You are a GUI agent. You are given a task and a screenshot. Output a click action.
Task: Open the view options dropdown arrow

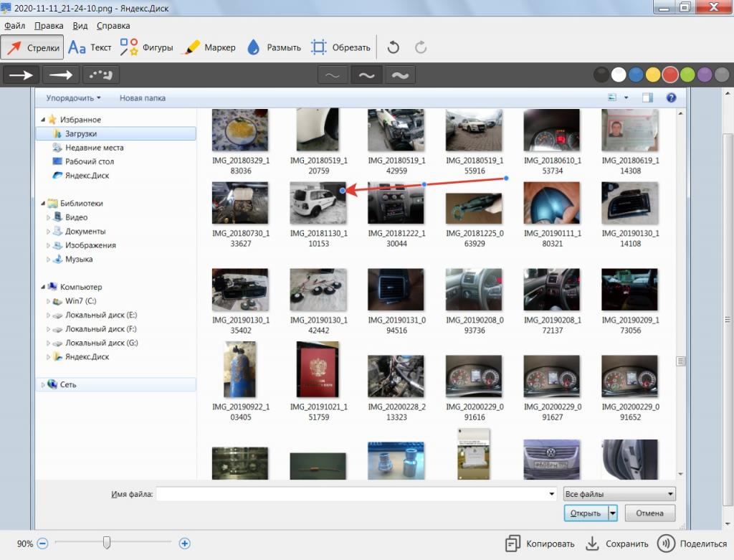[x=626, y=98]
